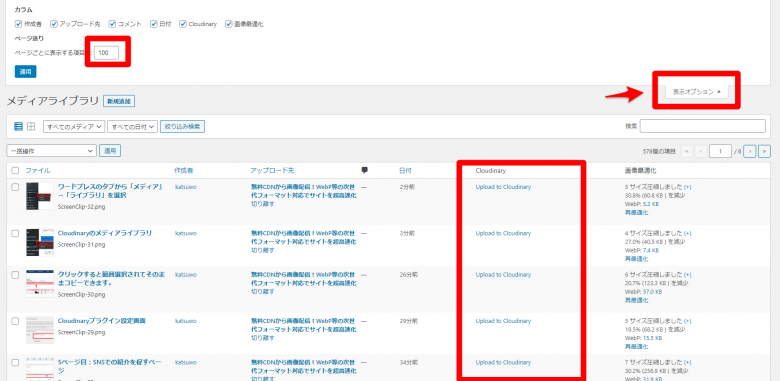Click the '26分前' date cell
Viewport: 780px width, 381px height.
[408, 275]
